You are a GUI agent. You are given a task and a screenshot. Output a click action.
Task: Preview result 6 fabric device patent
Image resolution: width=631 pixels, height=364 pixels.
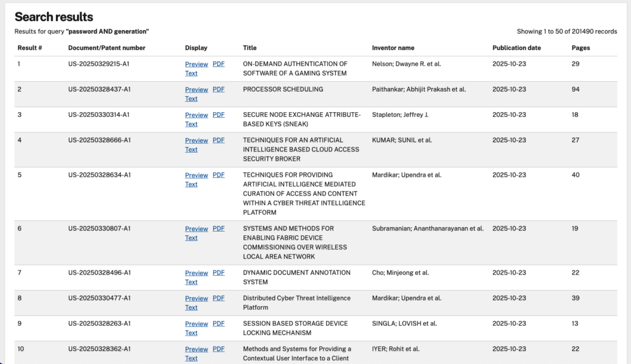click(196, 229)
